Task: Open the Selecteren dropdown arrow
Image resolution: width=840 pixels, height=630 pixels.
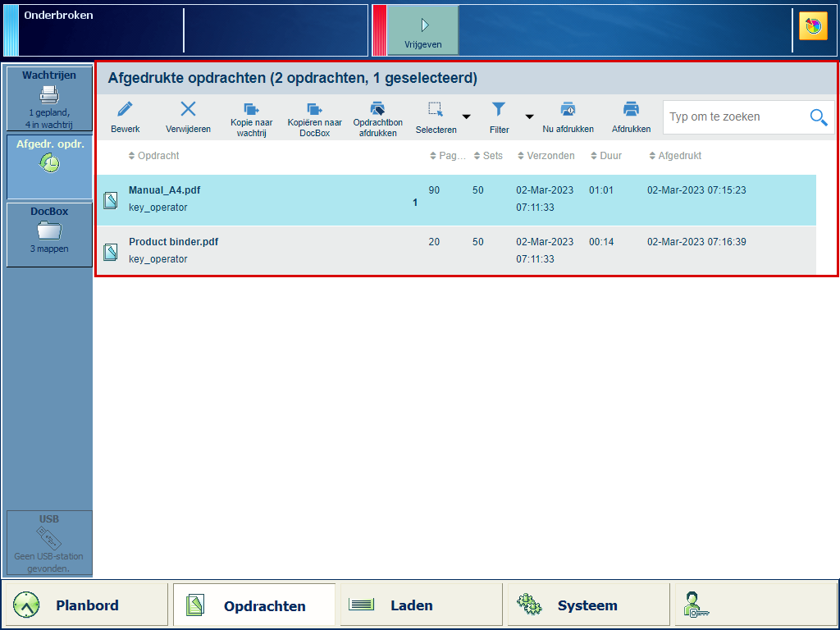Action: [467, 116]
